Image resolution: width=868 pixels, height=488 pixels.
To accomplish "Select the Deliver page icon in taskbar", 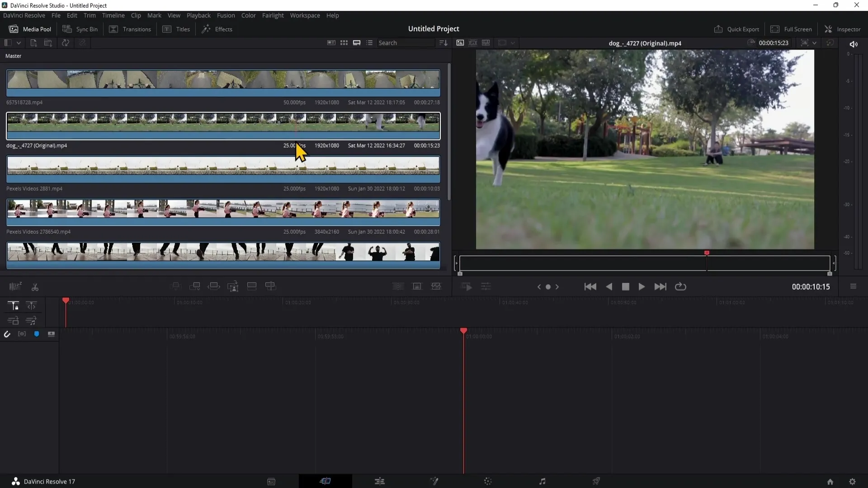I will click(x=597, y=481).
